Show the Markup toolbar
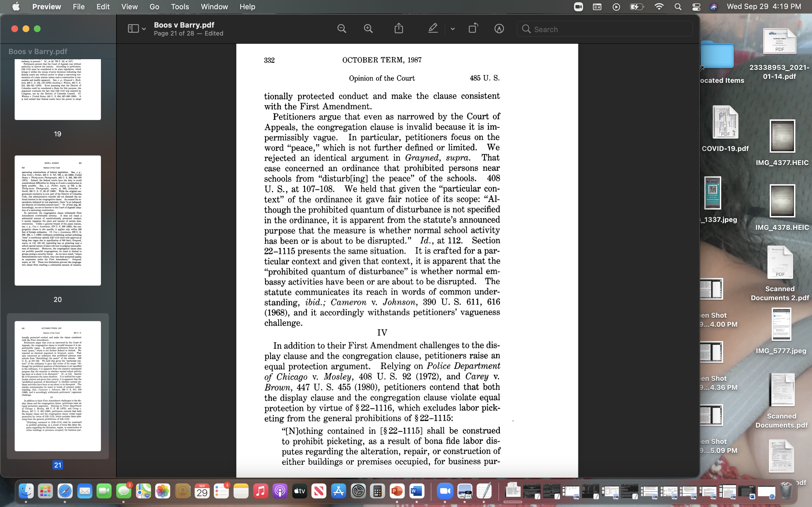 [499, 28]
